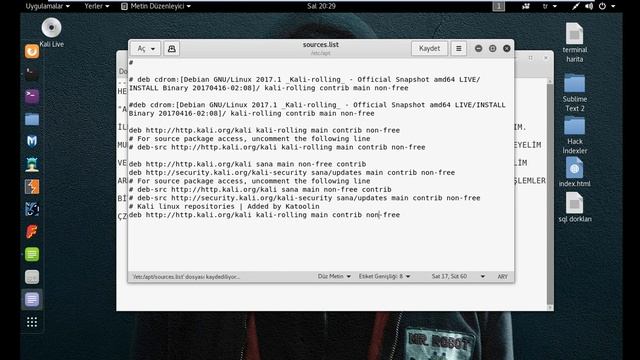Create new document with gedit toolbar icon

[x=172, y=49]
